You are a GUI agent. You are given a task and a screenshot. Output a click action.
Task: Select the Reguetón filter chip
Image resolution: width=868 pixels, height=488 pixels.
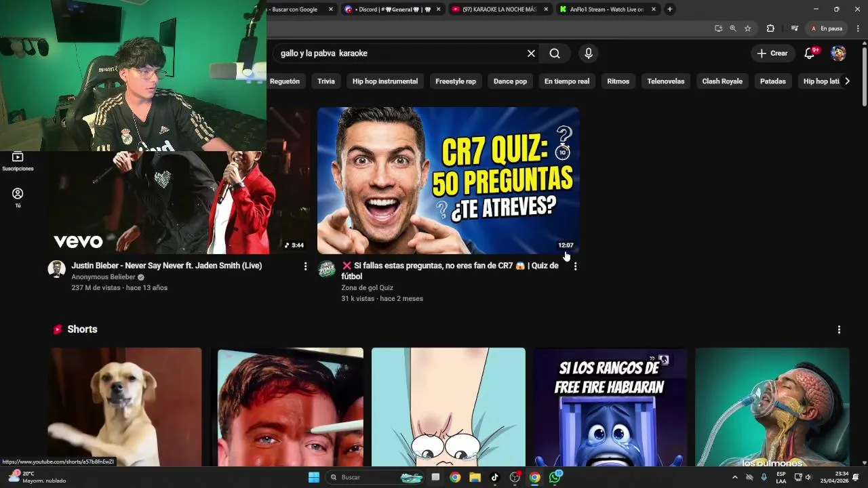pos(285,81)
